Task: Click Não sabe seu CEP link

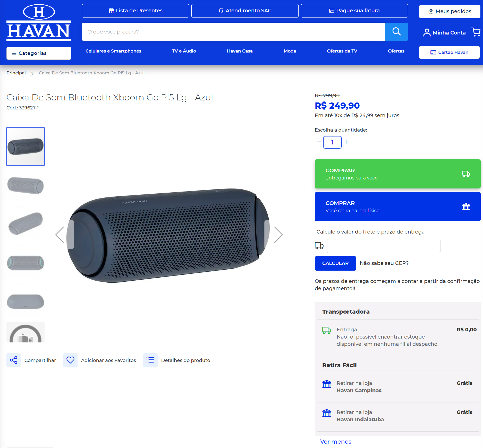Action: coord(384,263)
